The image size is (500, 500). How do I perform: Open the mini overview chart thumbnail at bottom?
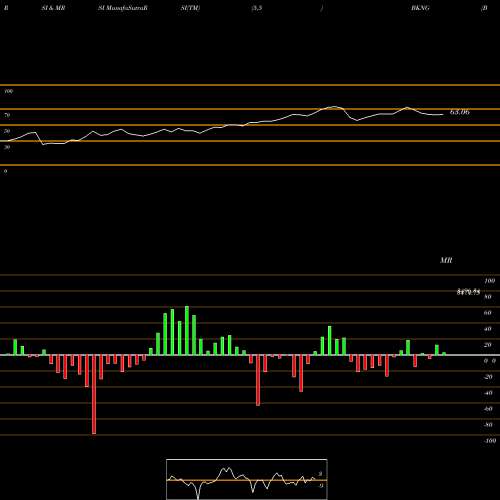[247, 479]
